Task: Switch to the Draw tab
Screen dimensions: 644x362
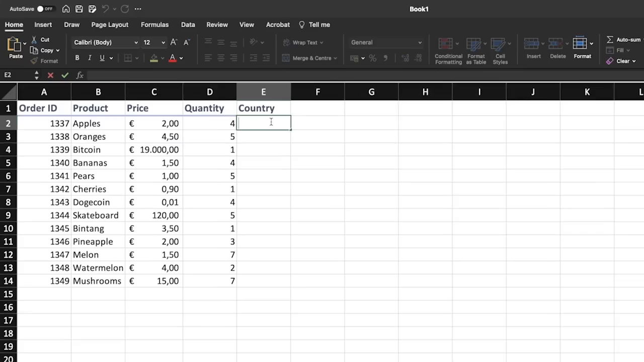Action: 71,25
